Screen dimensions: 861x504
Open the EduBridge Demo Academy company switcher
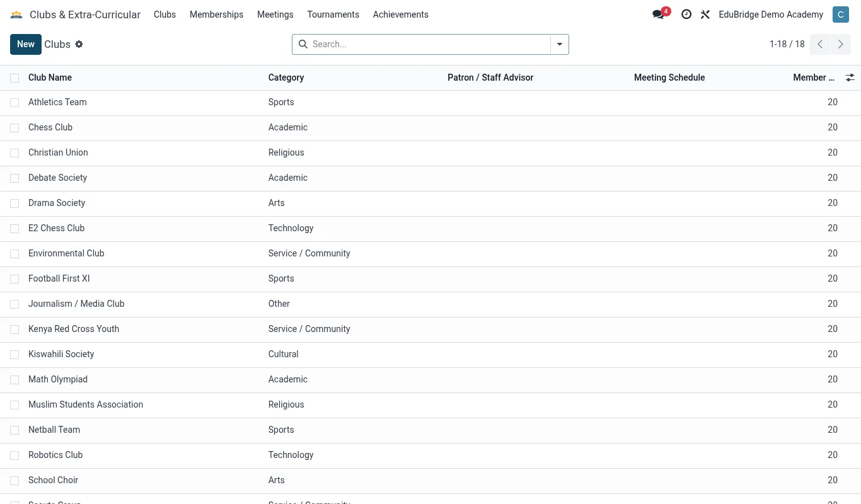pyautogui.click(x=771, y=14)
